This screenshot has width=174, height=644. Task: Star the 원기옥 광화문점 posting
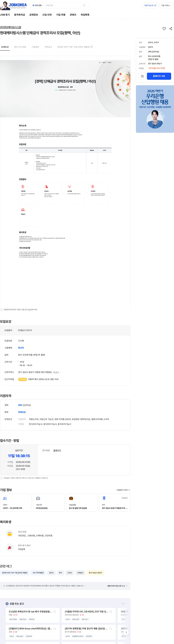(x=111, y=629)
